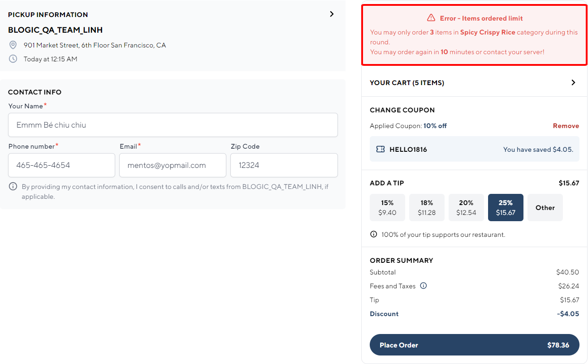Remove the applied 10% off coupon
Screen dimensions: 588x364
pyautogui.click(x=566, y=126)
